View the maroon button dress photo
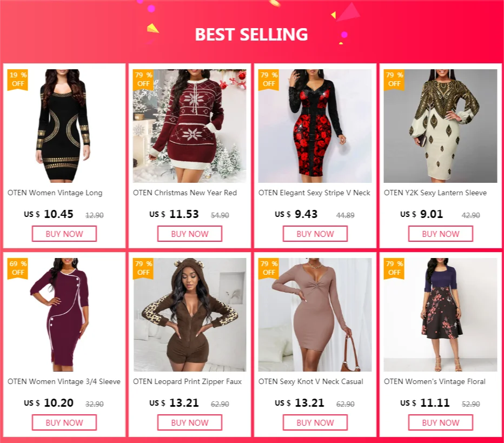 point(64,314)
